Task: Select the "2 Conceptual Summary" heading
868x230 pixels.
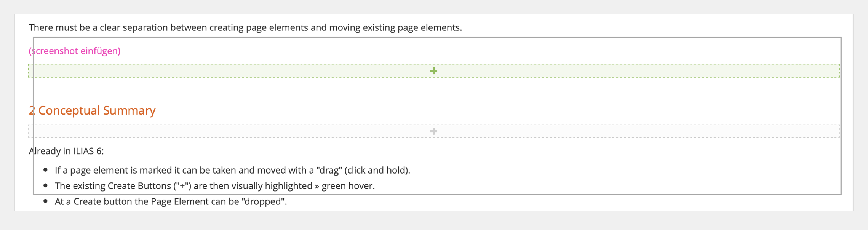Action: tap(92, 110)
